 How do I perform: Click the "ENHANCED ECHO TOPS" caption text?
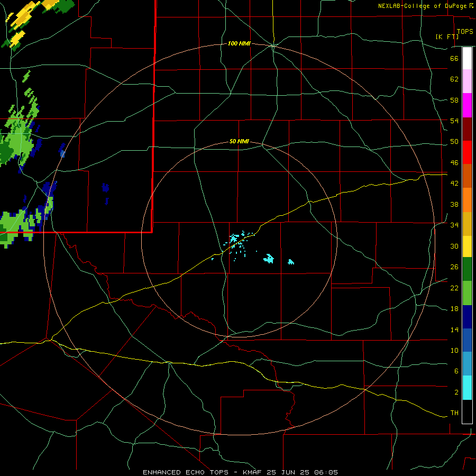tap(186, 472)
